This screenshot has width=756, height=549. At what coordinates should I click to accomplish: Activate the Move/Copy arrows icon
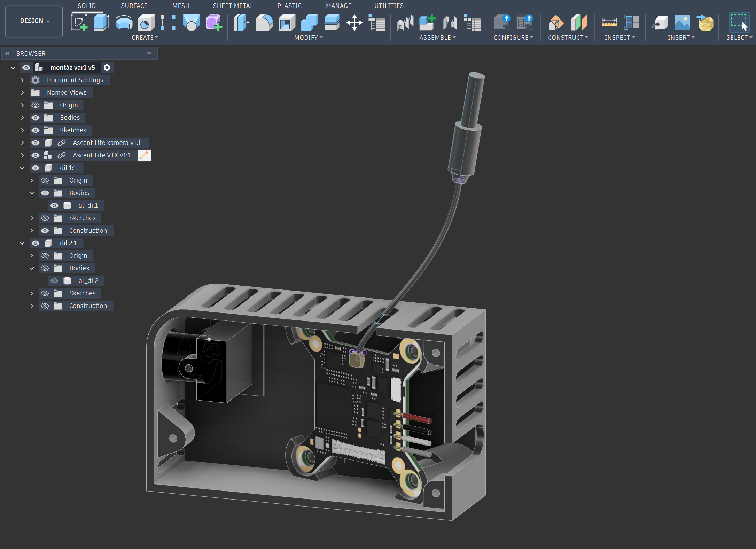tap(354, 23)
